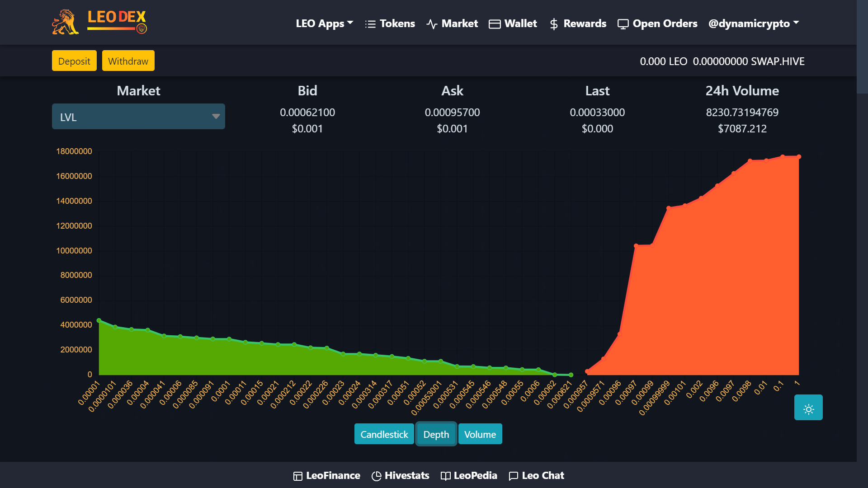Go to the Rewards page
Viewport: 868px width, 488px height.
tap(577, 23)
